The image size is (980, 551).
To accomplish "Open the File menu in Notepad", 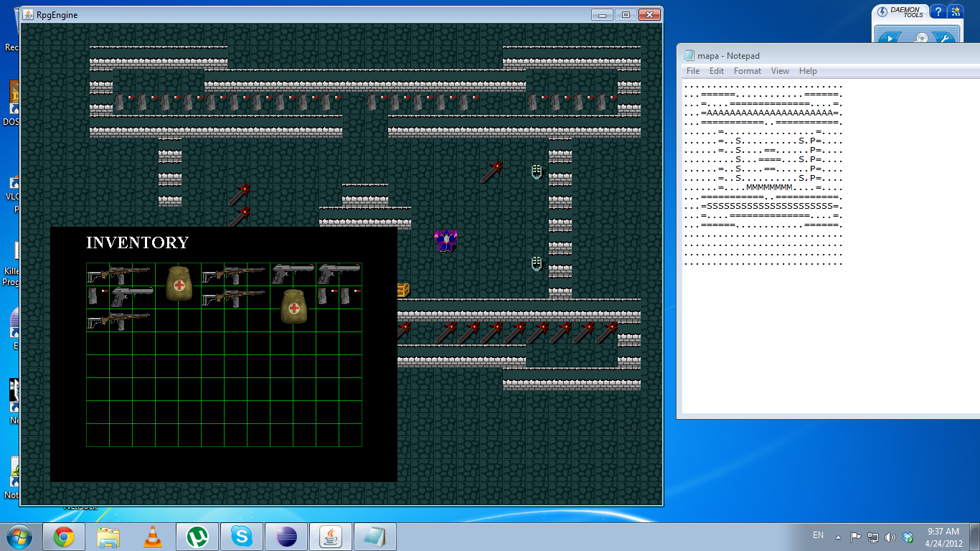I will [x=693, y=71].
